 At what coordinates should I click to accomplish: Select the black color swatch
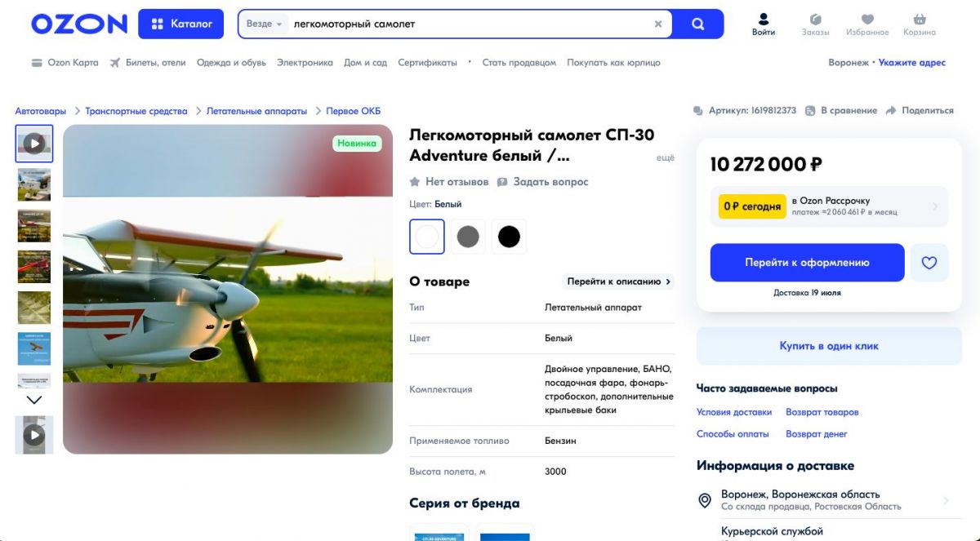click(509, 237)
